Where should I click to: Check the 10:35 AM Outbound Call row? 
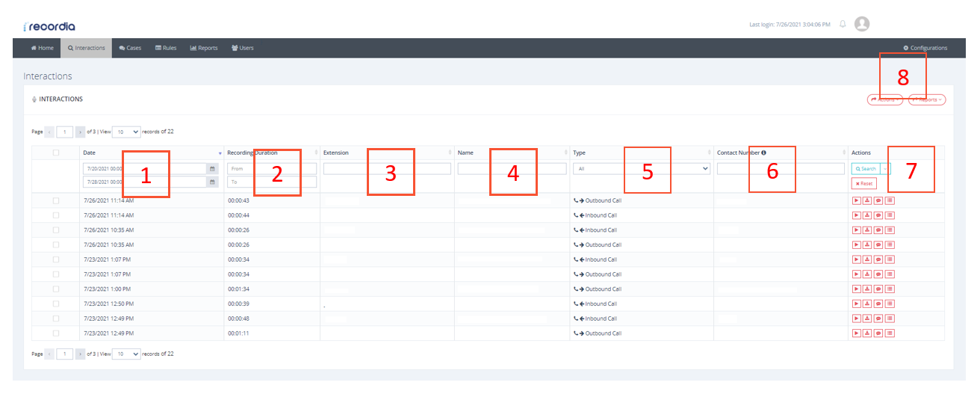(56, 244)
